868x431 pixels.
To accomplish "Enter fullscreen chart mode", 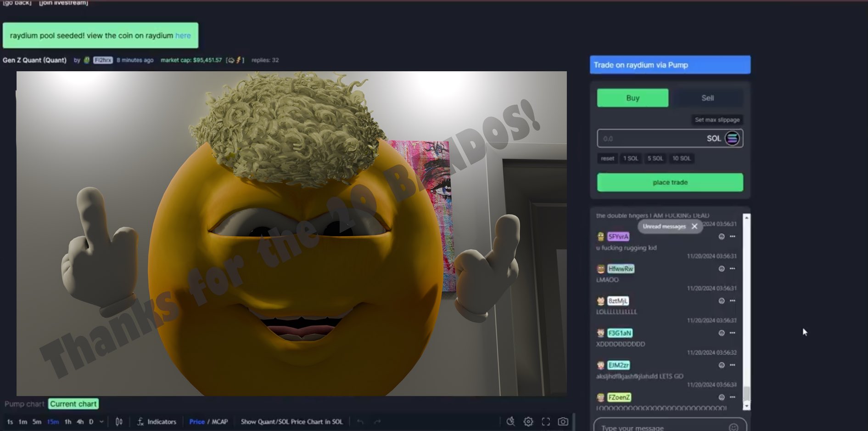I will click(x=546, y=422).
